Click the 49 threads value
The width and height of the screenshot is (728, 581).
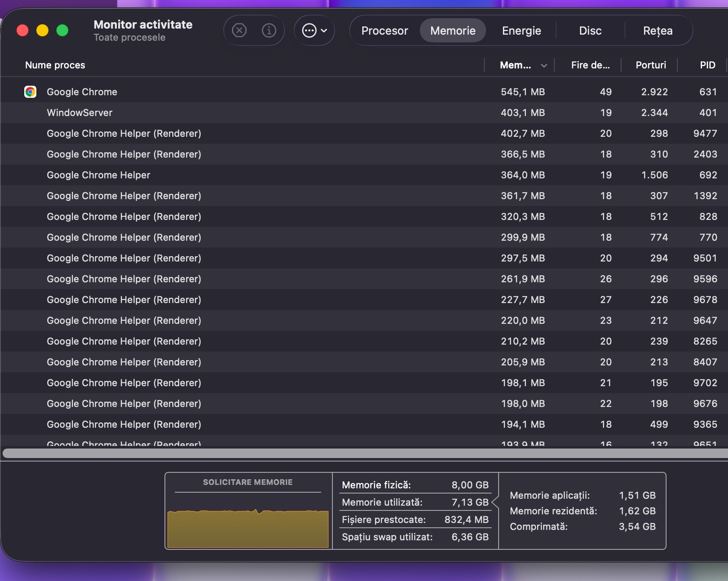(606, 92)
